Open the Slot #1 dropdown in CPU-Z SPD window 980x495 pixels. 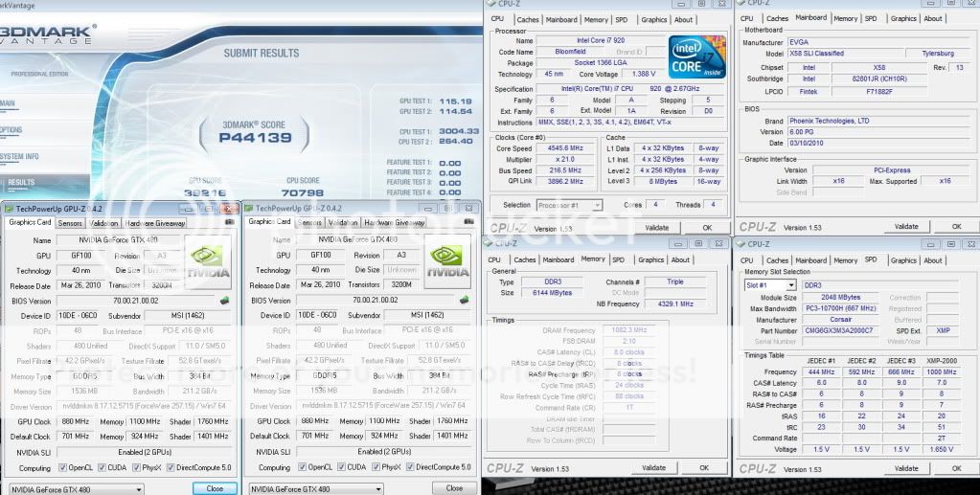[x=772, y=285]
